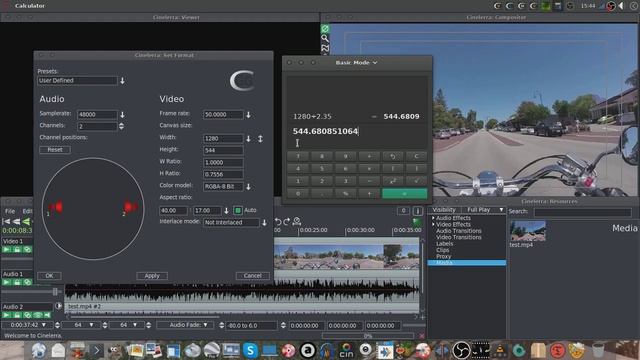Click green reverse play button
This screenshot has height=360, width=640.
click(26, 222)
